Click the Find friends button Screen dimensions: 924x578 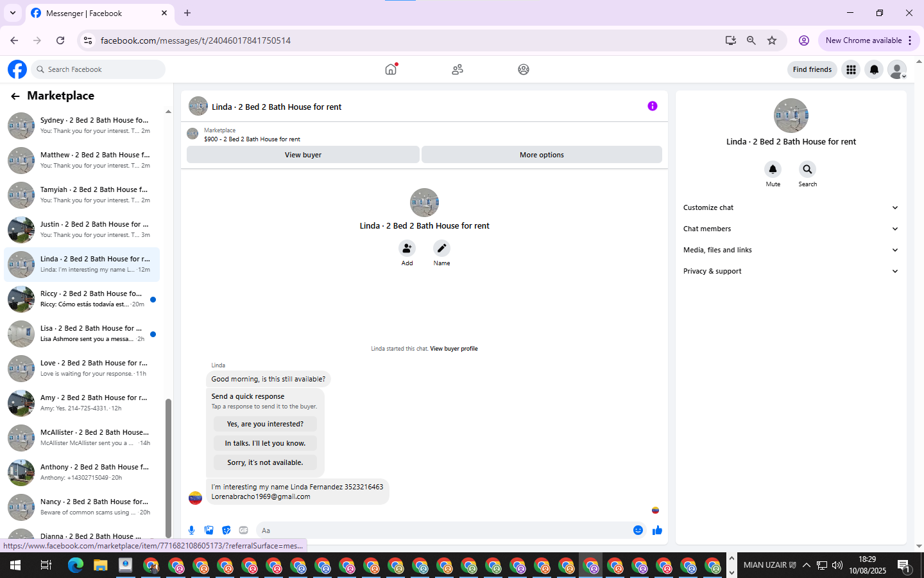(x=812, y=69)
